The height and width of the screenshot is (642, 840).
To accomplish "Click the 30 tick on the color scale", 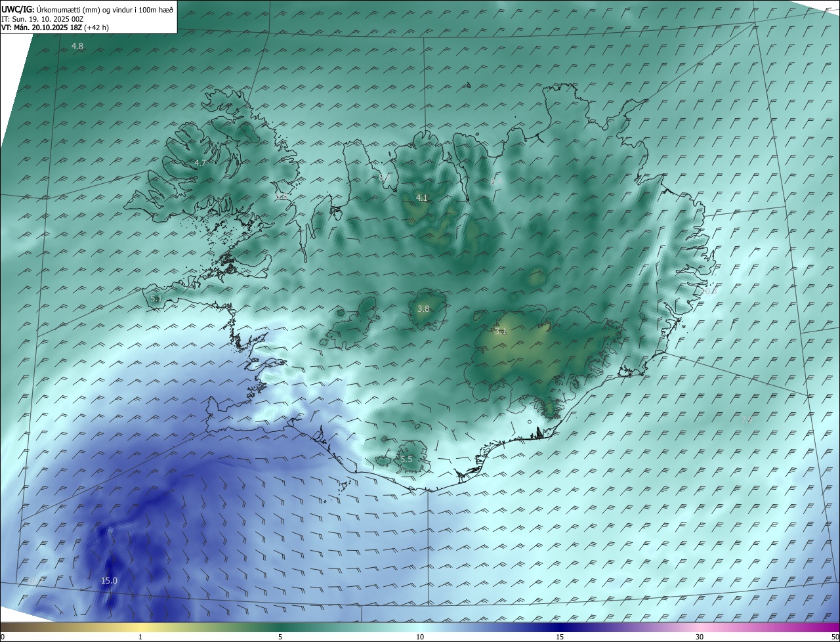I will [x=700, y=637].
